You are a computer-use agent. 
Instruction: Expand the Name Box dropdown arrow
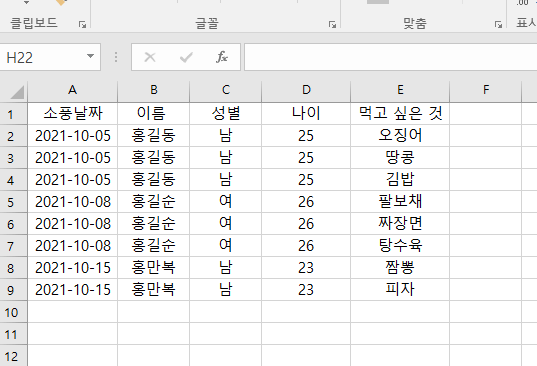(x=90, y=56)
